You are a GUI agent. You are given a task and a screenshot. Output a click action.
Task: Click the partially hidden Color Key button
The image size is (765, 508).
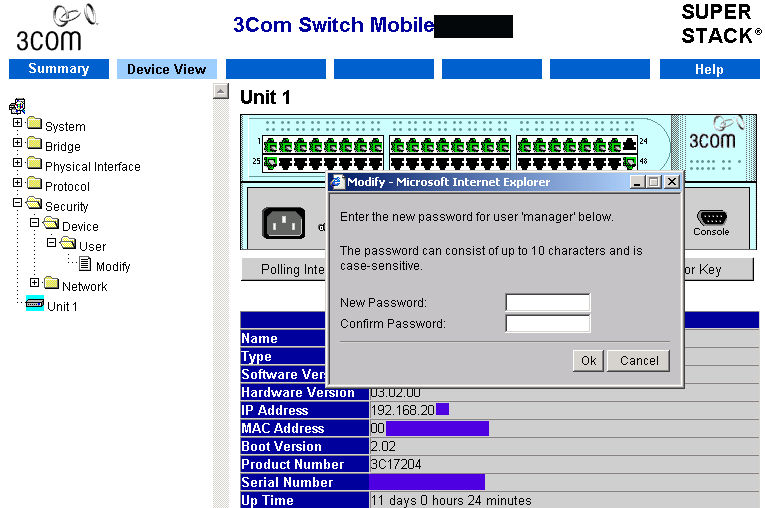pos(718,269)
